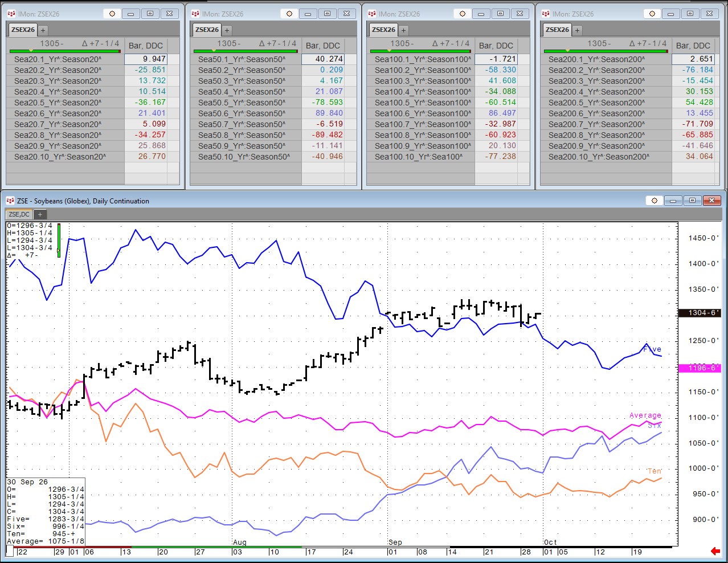Click the Bar, DDC column header in the Sea20 window
Screen dimensions: 728x563
(146, 46)
